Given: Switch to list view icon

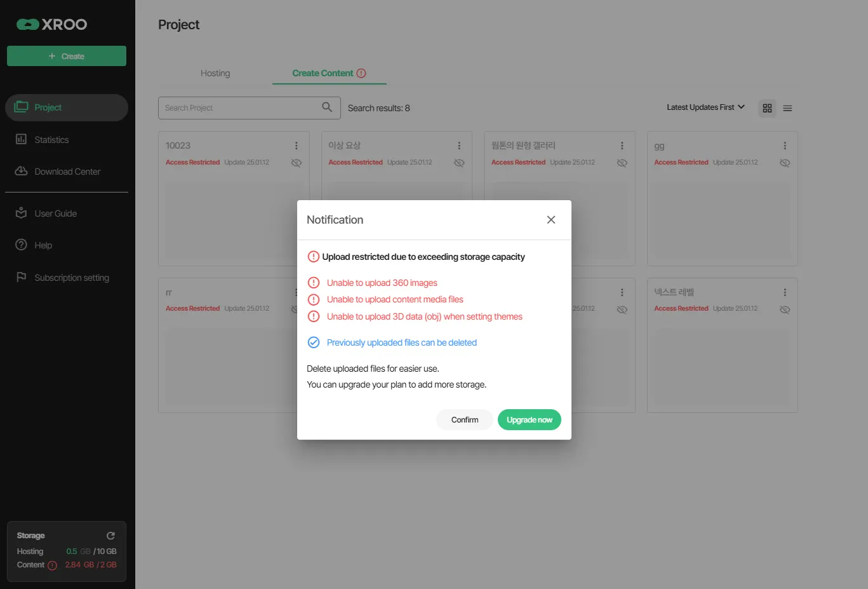Looking at the screenshot, I should pyautogui.click(x=787, y=108).
